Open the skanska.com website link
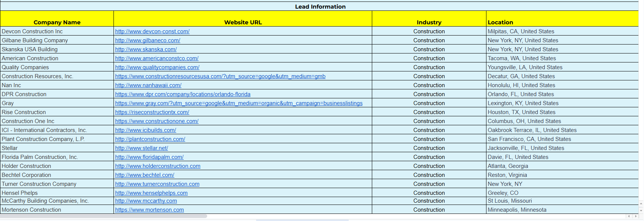This screenshot has height=221, width=644. click(146, 49)
